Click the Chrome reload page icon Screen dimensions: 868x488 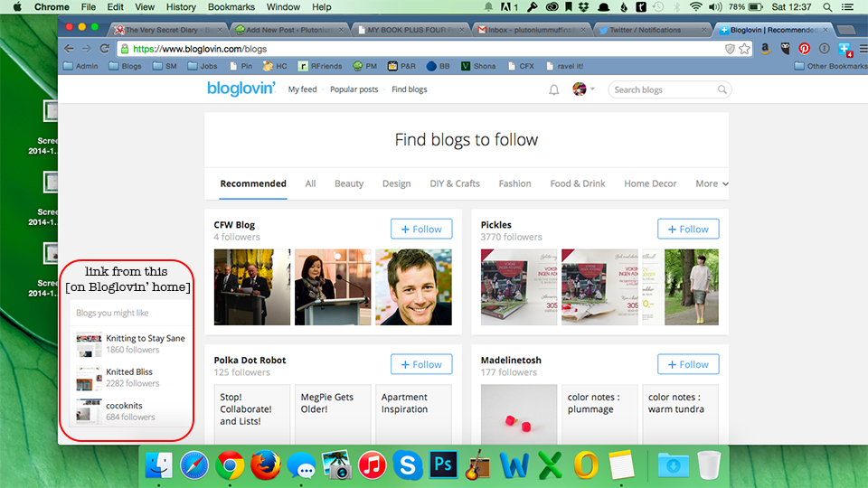106,49
